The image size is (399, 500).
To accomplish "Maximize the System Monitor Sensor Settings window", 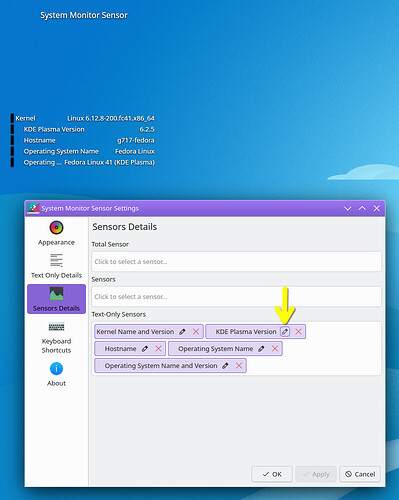I will [362, 208].
